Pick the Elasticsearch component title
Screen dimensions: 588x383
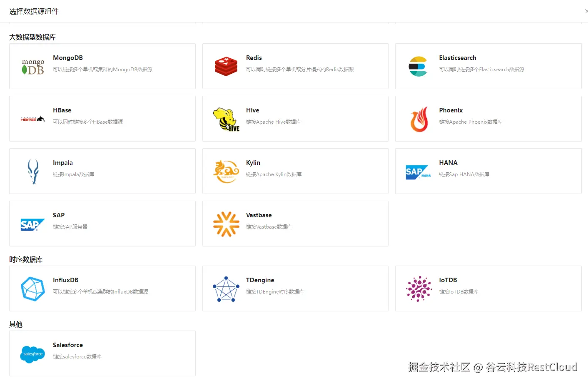[x=458, y=58]
